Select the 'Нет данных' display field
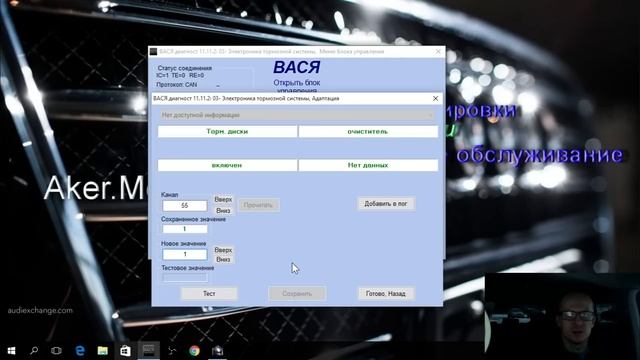640x360 pixels. [368, 165]
